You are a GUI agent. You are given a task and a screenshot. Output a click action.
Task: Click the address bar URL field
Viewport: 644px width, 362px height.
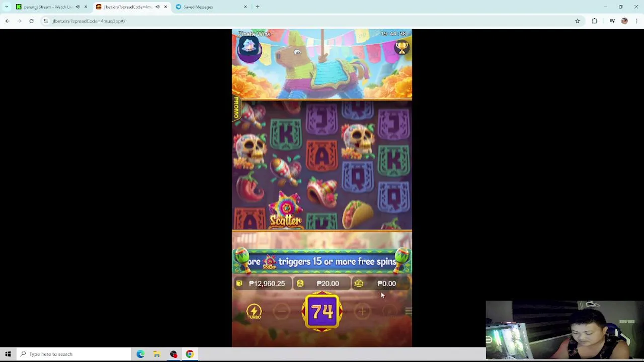(312, 21)
